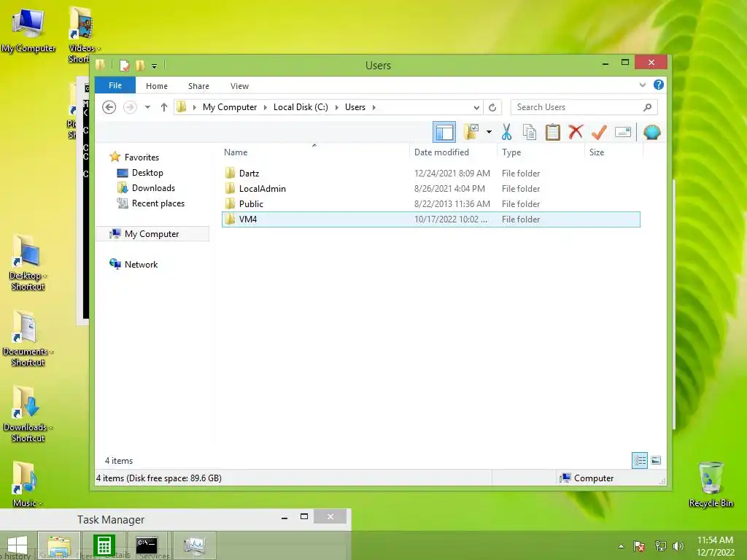Click My Computer in the address breadcrumb
This screenshot has width=747, height=560.
[230, 107]
